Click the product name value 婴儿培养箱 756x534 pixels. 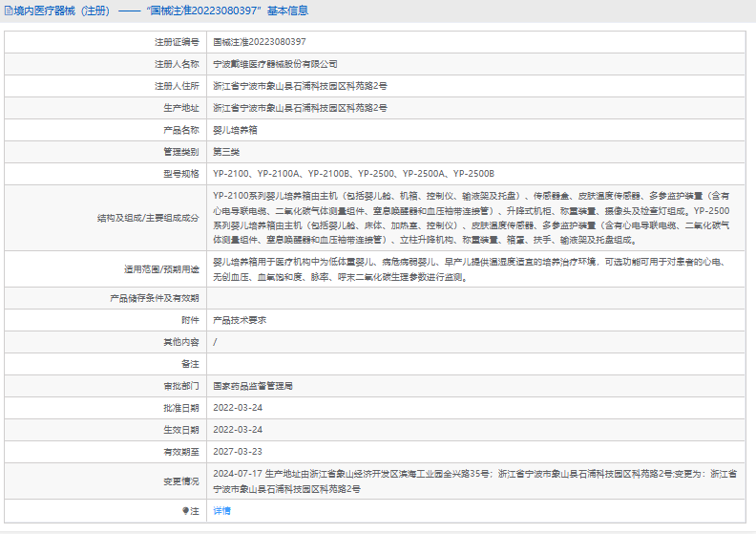click(x=235, y=130)
